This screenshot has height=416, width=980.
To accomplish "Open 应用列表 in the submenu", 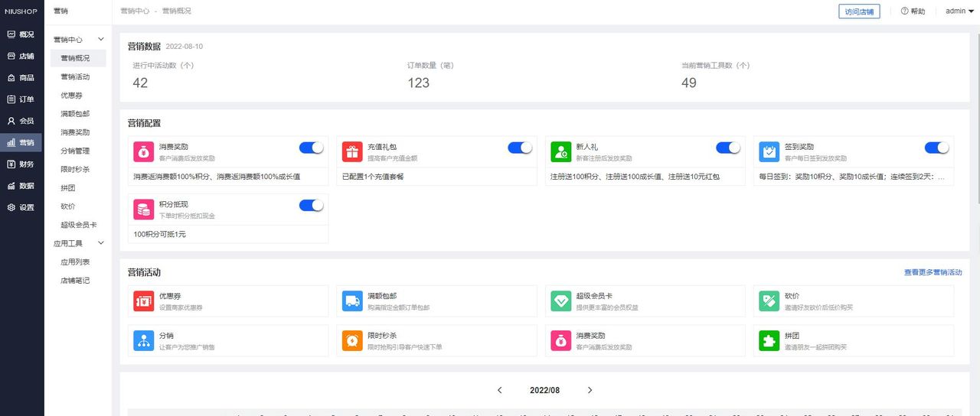I will 75,262.
